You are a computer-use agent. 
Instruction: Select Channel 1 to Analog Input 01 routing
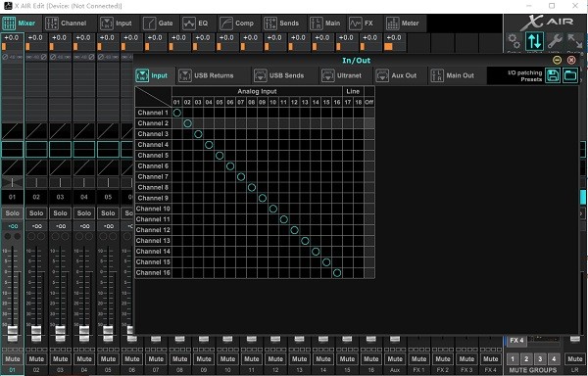[x=177, y=113]
